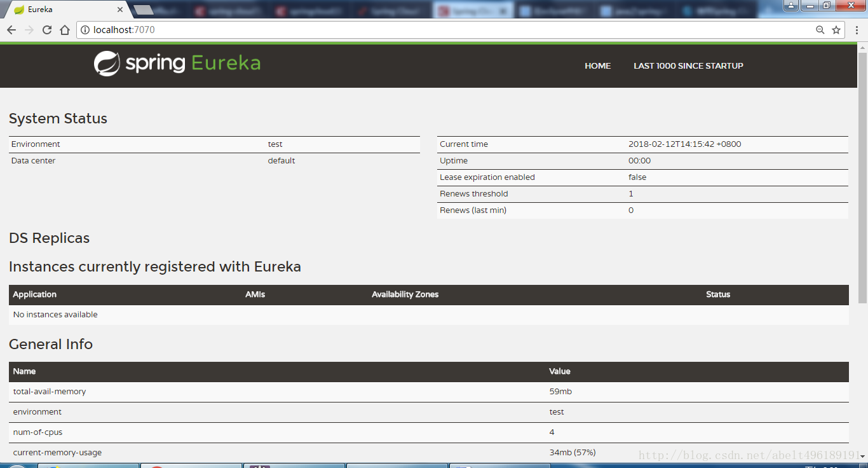Viewport: 868px width, 468px height.
Task: Go to HOME in Eureka navigation
Action: pos(598,65)
